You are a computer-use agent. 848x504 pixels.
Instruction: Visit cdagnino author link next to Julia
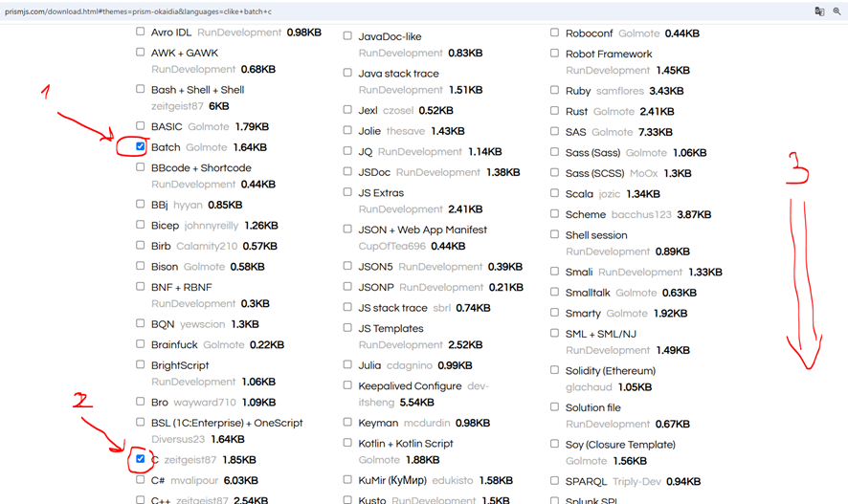409,365
